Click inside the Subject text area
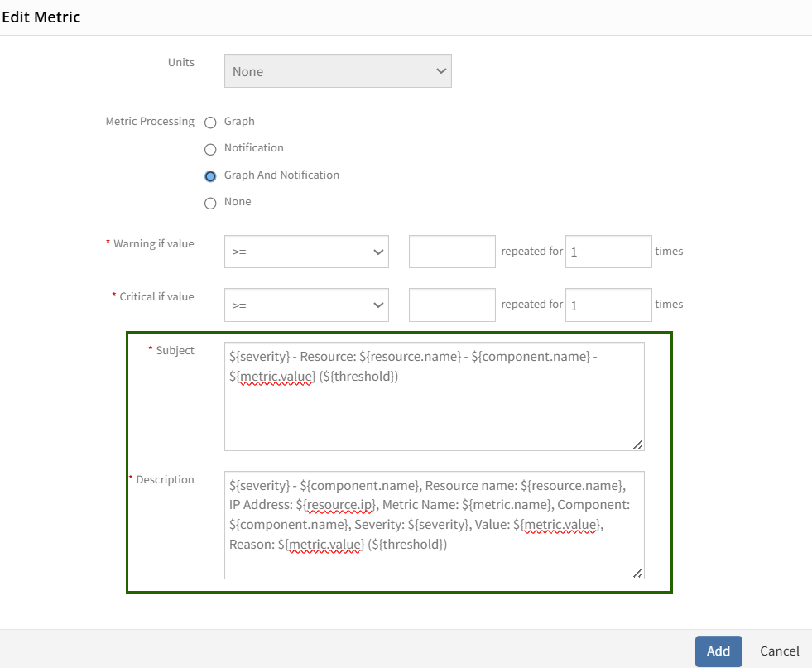Viewport: 812px width, 668px height. point(435,396)
